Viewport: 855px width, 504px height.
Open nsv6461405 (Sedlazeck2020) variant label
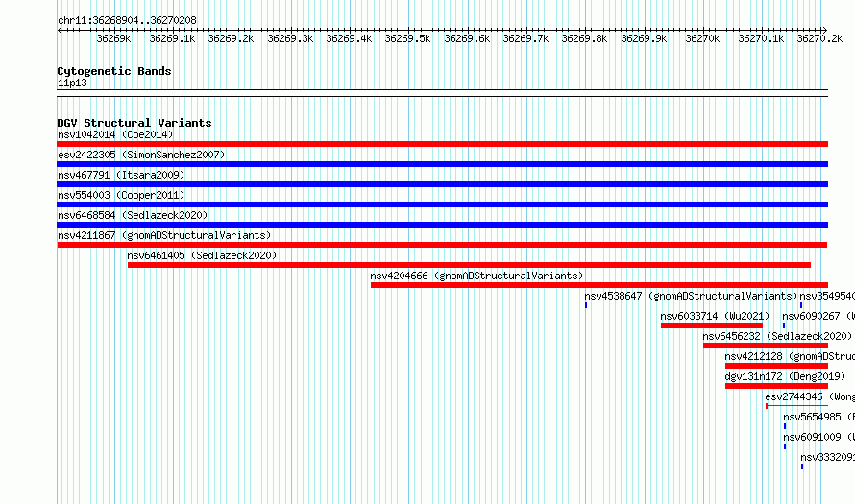(x=202, y=255)
